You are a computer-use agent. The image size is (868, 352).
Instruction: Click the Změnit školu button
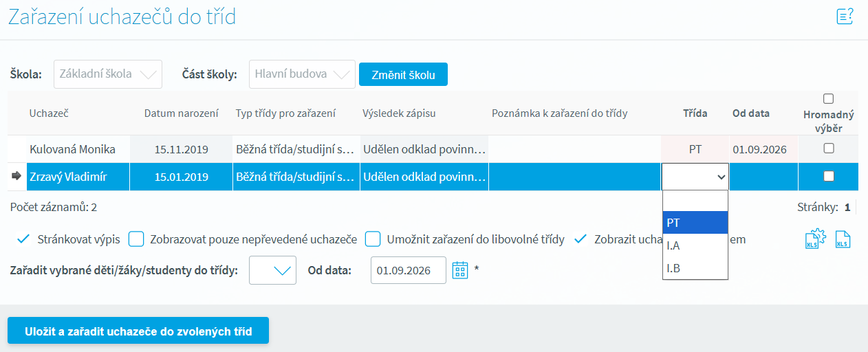point(403,75)
